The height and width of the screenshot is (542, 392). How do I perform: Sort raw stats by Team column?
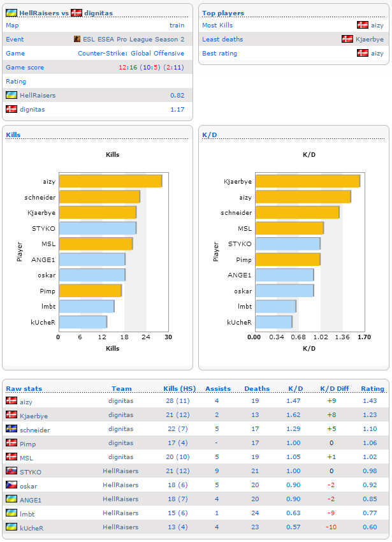click(121, 388)
